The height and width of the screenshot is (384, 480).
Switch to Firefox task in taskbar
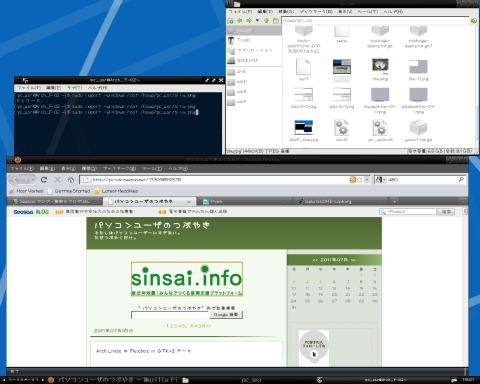(x=113, y=380)
